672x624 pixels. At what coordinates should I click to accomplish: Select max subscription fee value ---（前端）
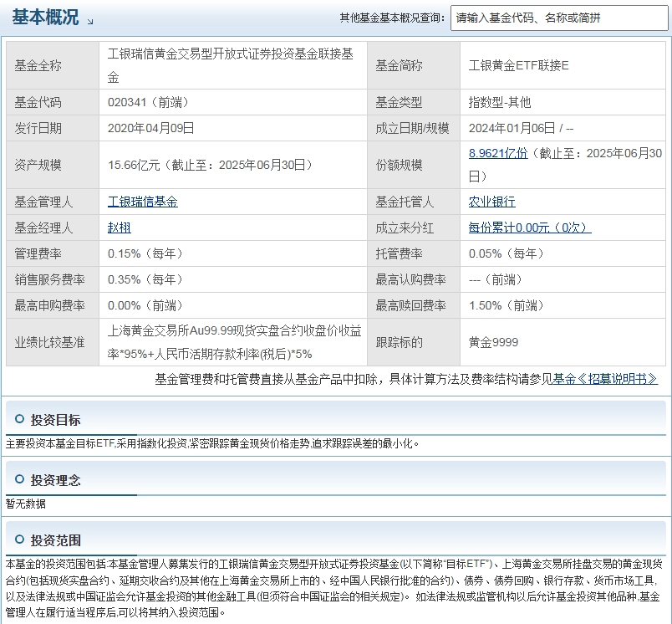(x=496, y=279)
